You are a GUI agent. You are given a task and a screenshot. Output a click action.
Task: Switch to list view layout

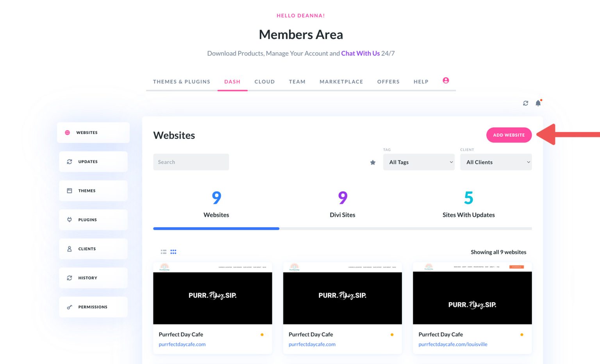pyautogui.click(x=164, y=252)
